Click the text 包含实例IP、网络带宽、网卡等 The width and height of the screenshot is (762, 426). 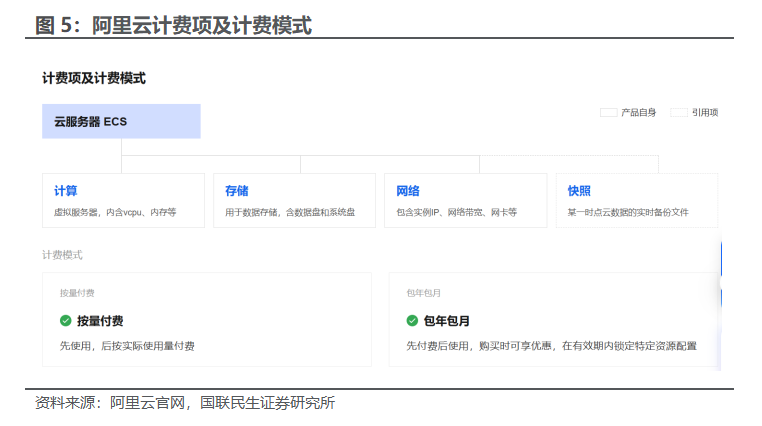(x=457, y=212)
